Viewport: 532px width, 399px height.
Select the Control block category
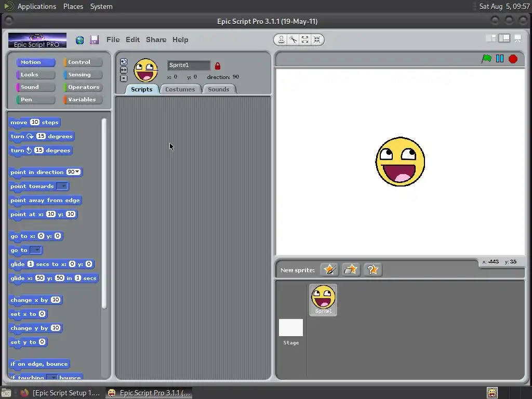coord(83,62)
